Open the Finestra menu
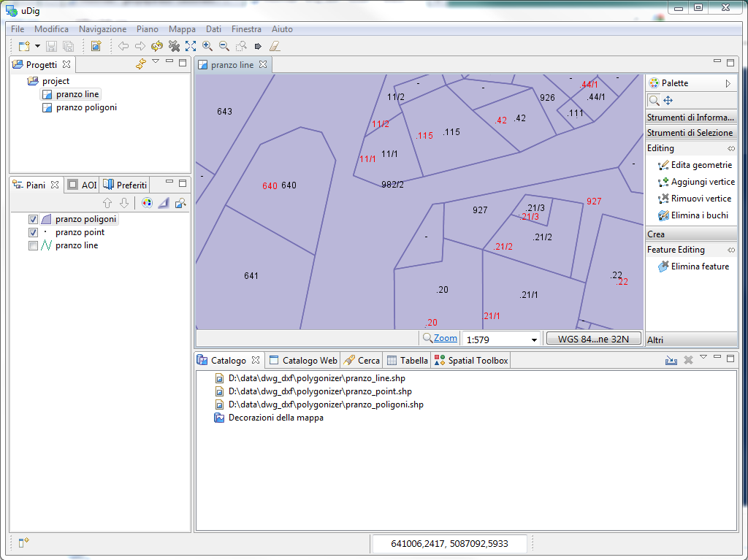Screen dimensions: 748x560 pyautogui.click(x=246, y=29)
